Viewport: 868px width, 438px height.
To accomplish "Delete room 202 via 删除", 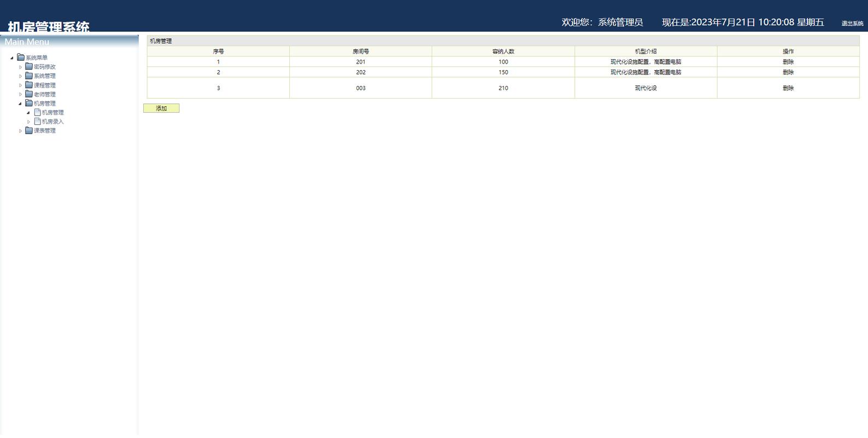I will [x=788, y=72].
